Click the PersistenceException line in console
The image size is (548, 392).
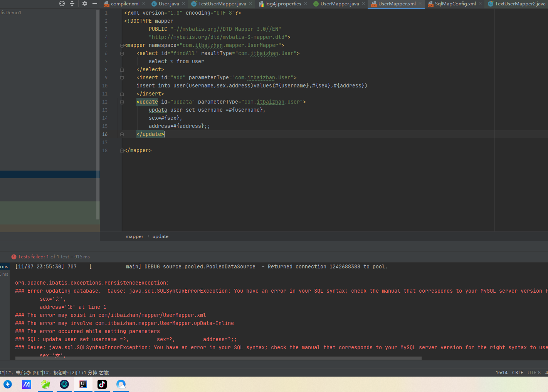pyautogui.click(x=92, y=283)
